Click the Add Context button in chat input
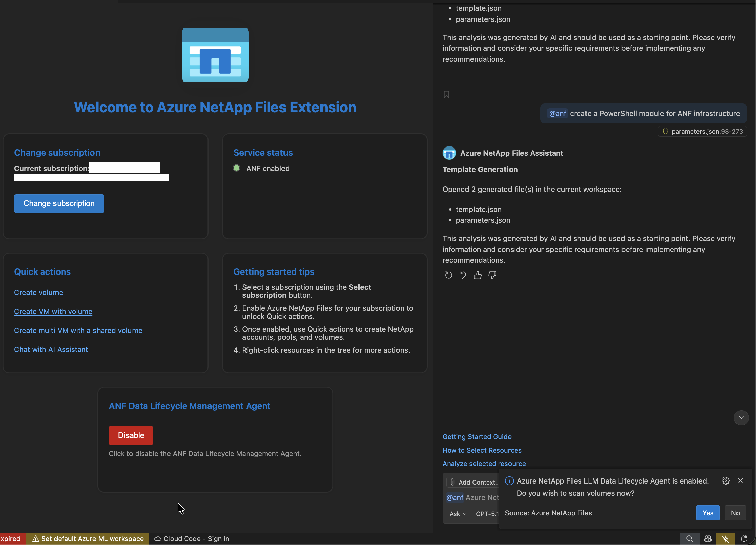This screenshot has height=545, width=756. 474,482
